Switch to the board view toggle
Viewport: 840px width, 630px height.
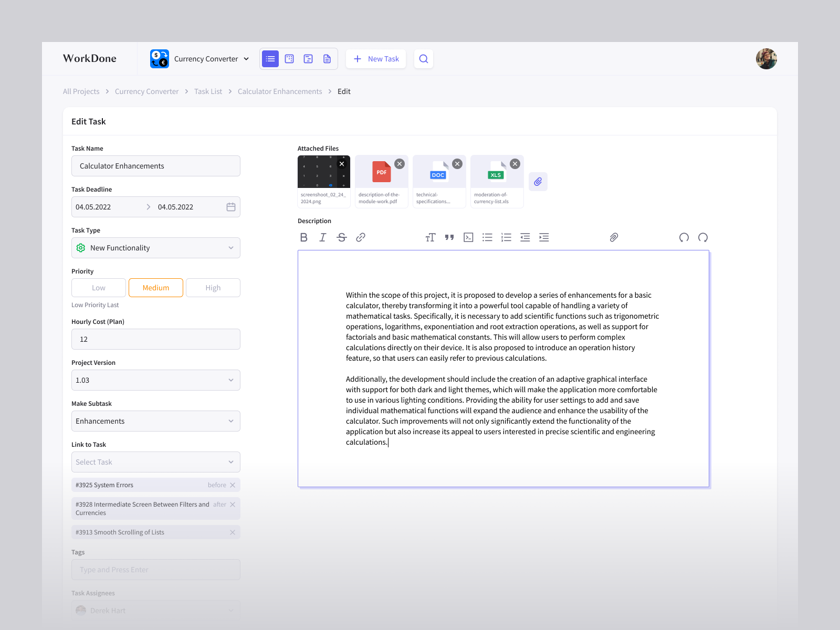[289, 59]
